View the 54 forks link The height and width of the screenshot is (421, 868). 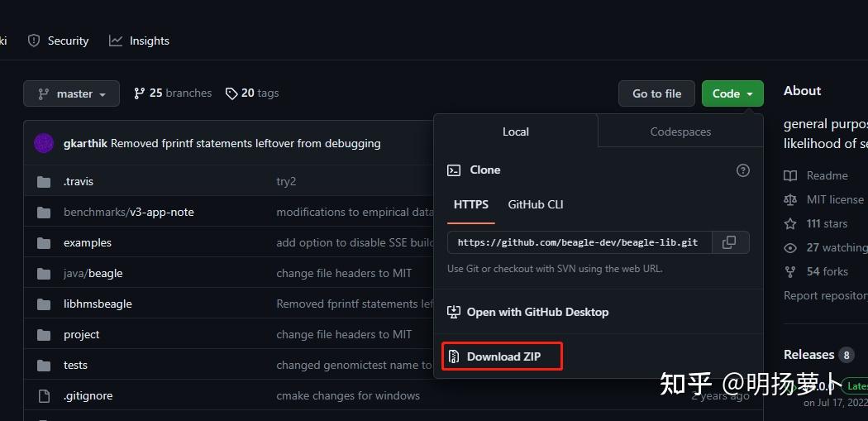click(x=827, y=271)
